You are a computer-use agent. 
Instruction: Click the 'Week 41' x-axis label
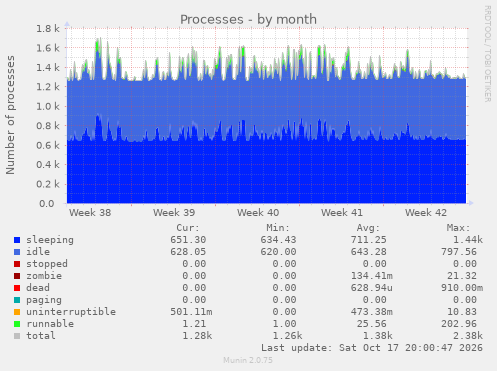[342, 213]
